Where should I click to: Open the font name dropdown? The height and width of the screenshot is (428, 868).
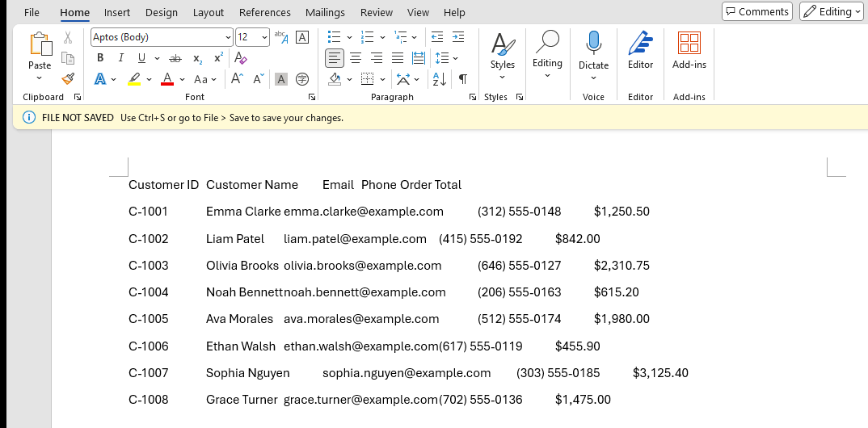click(x=228, y=37)
